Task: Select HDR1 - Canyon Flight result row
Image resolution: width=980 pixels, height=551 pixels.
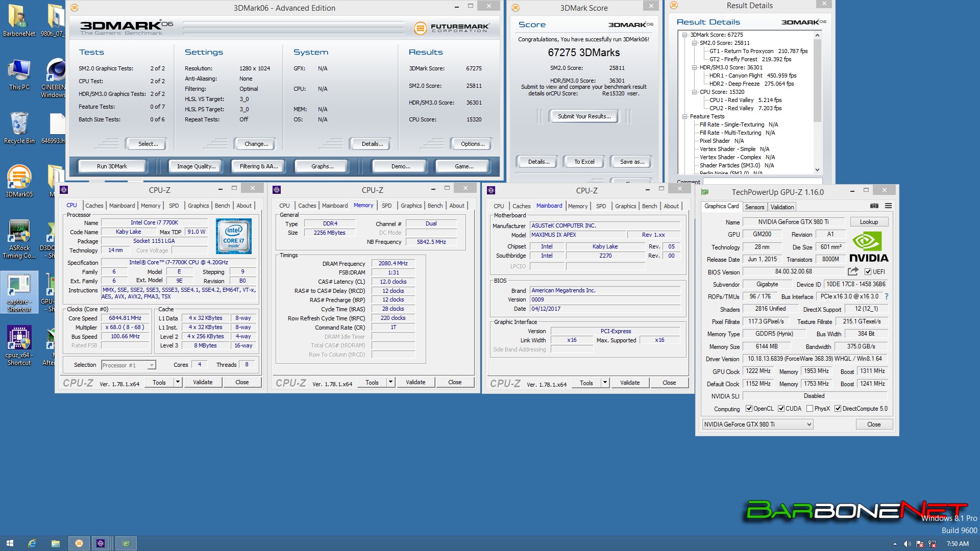Action: 753,76
